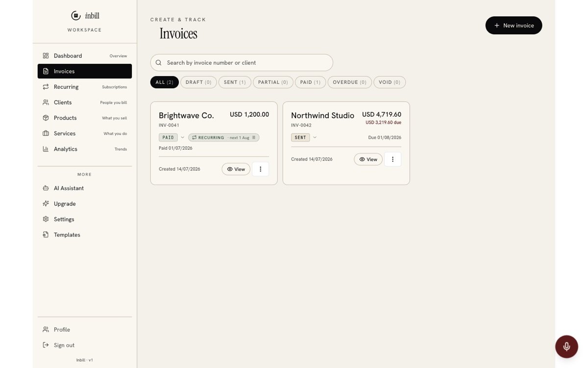Open Profile in the sidebar
Viewport: 588px width, 368px height.
coord(85,330)
